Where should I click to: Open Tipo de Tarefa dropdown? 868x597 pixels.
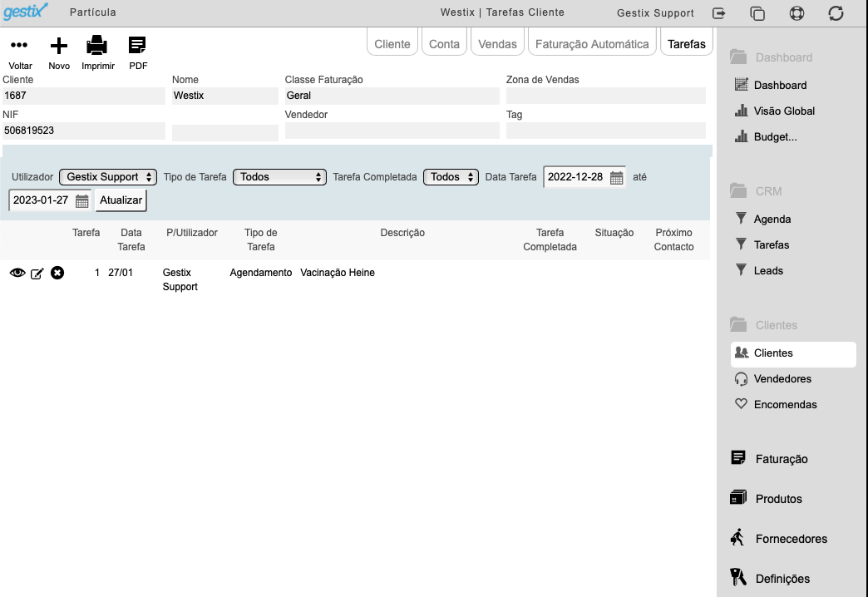point(279,177)
